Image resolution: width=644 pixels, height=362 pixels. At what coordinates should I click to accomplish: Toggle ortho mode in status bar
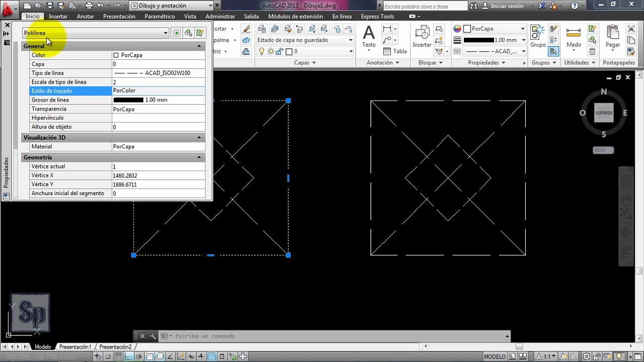coord(129,357)
